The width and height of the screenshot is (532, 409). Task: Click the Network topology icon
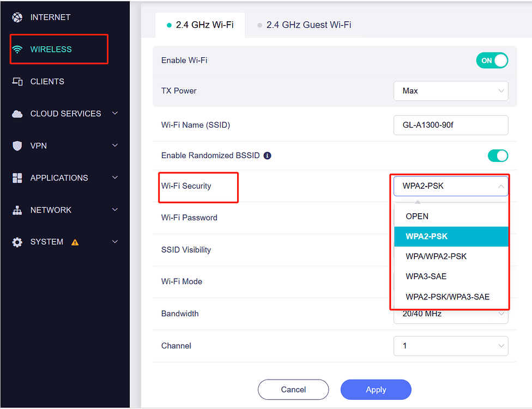(x=17, y=210)
